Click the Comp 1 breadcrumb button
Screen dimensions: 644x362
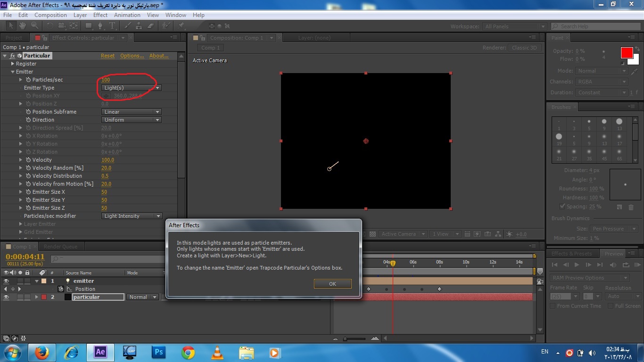(211, 48)
